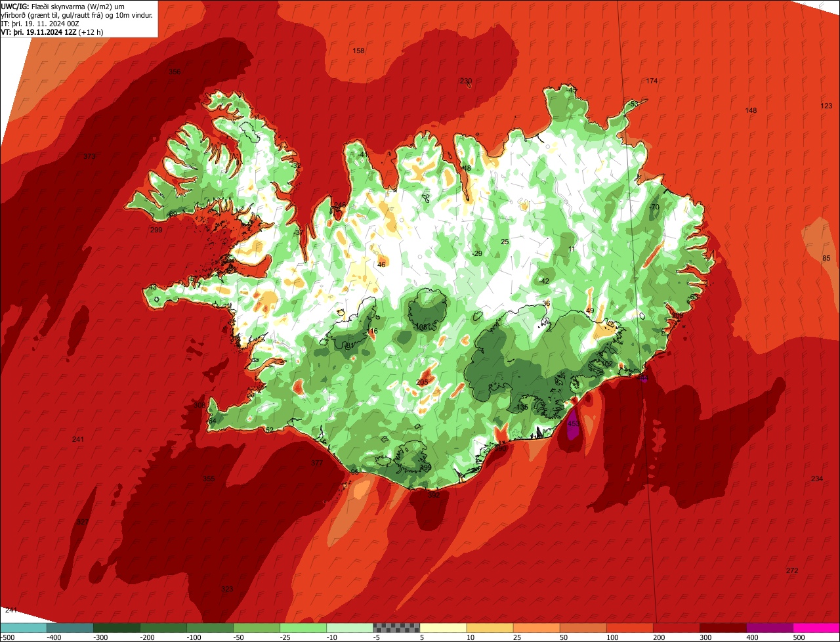Image resolution: width=840 pixels, height=642 pixels.
Task: Click the flux value 158 north of Iceland
Action: 358,51
